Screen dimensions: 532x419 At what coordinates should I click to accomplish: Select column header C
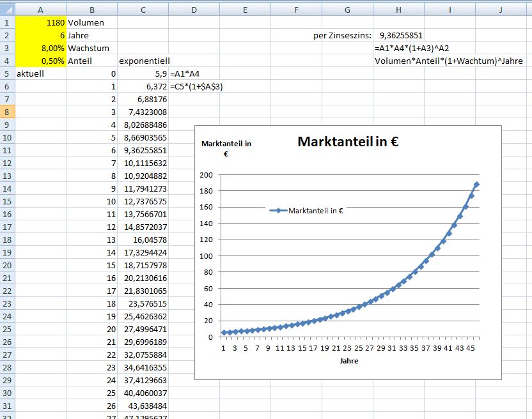pyautogui.click(x=143, y=9)
